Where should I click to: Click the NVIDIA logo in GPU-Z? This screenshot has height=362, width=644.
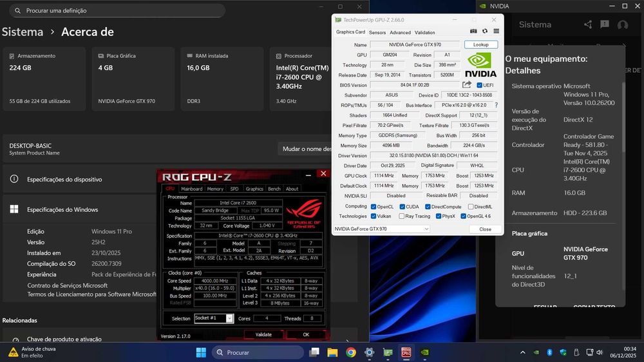(480, 66)
